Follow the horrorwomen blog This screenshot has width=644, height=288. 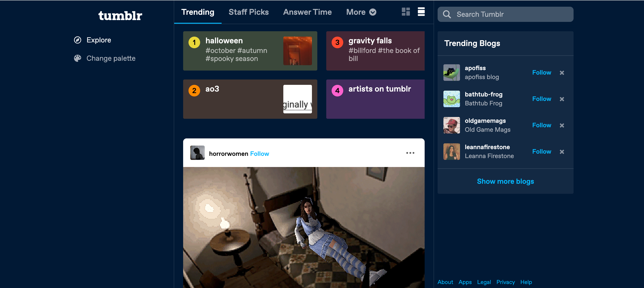tap(259, 153)
